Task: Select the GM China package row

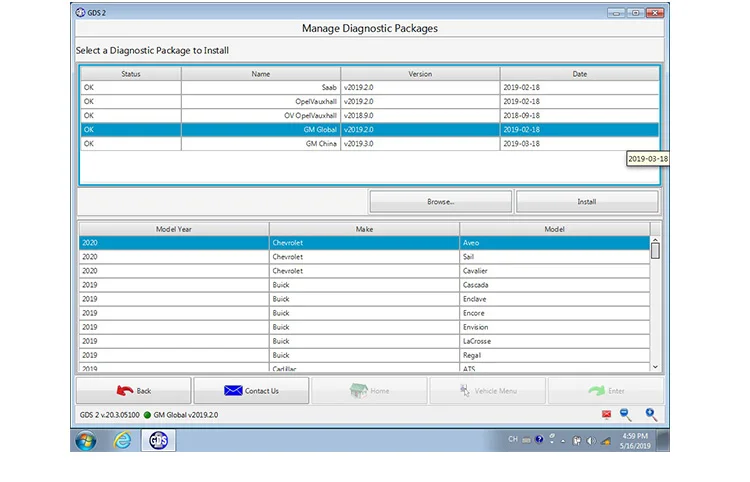Action: pyautogui.click(x=369, y=143)
